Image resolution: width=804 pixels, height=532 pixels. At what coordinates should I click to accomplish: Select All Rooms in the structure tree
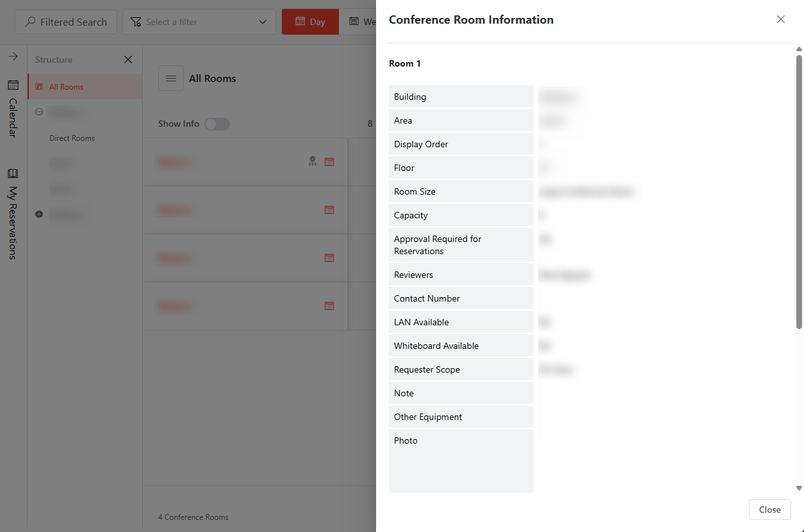click(x=66, y=87)
